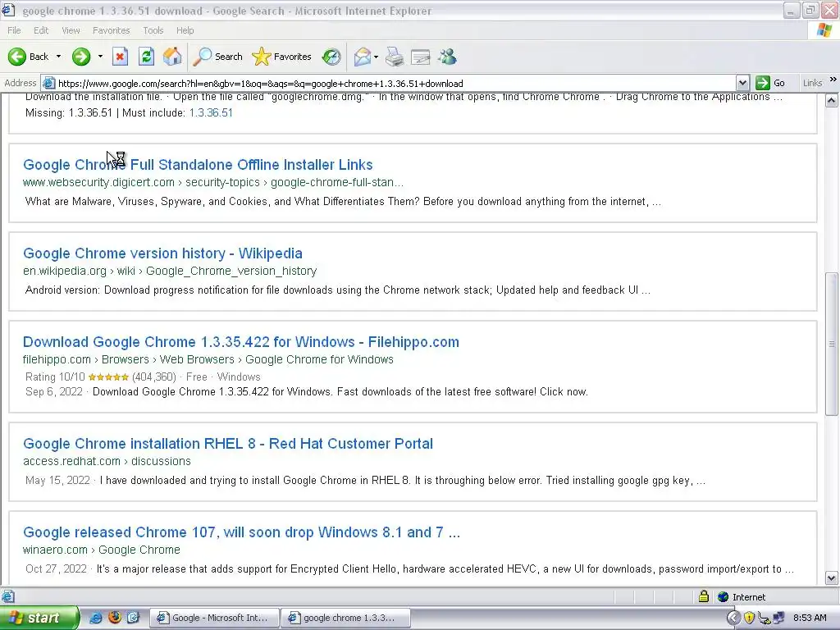
Task: Open the Back history dropdown arrow
Action: [58, 57]
